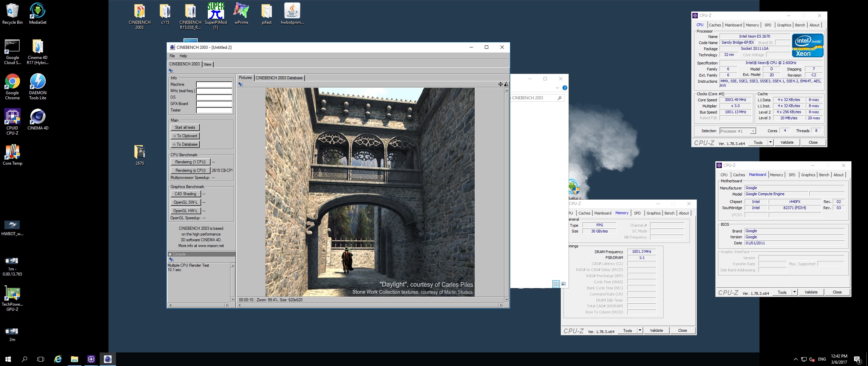
Task: Open Google Cloud SDK shell shortcut
Action: 13,52
